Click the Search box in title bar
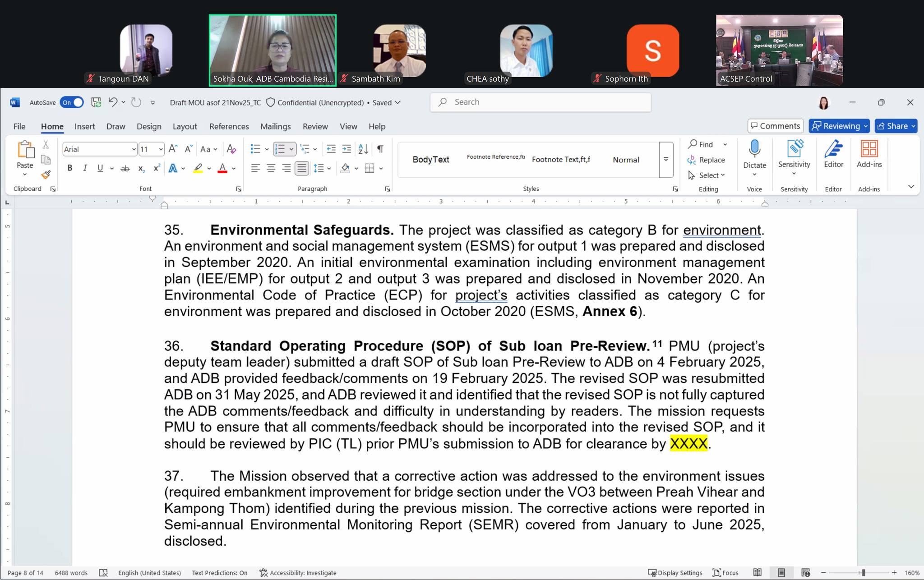924x580 pixels. point(541,102)
